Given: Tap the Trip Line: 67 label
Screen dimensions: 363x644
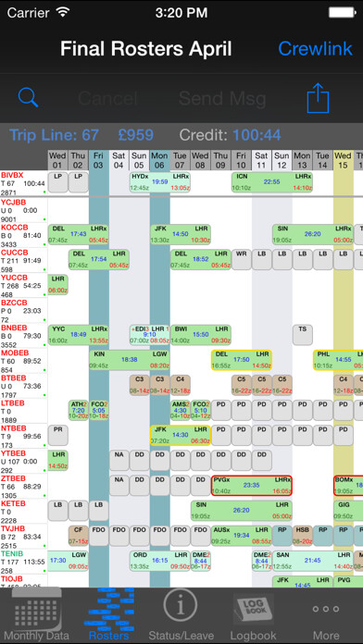Looking at the screenshot, I should point(54,135).
